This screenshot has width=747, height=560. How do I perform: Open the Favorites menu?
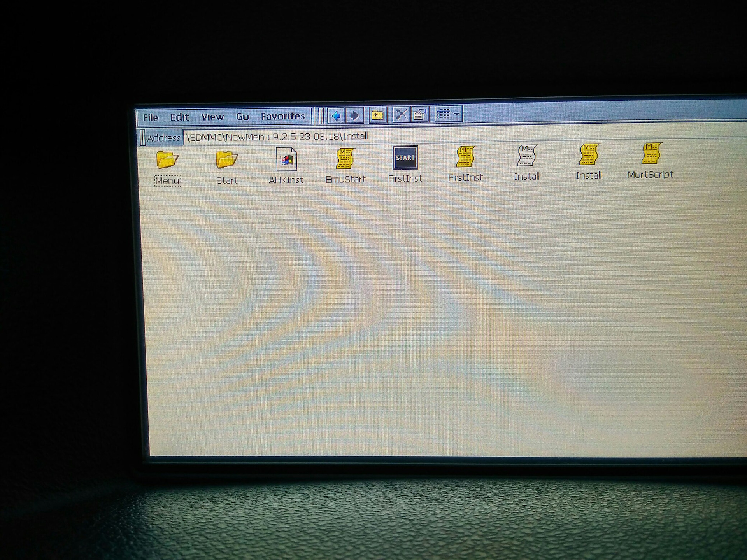pos(283,116)
